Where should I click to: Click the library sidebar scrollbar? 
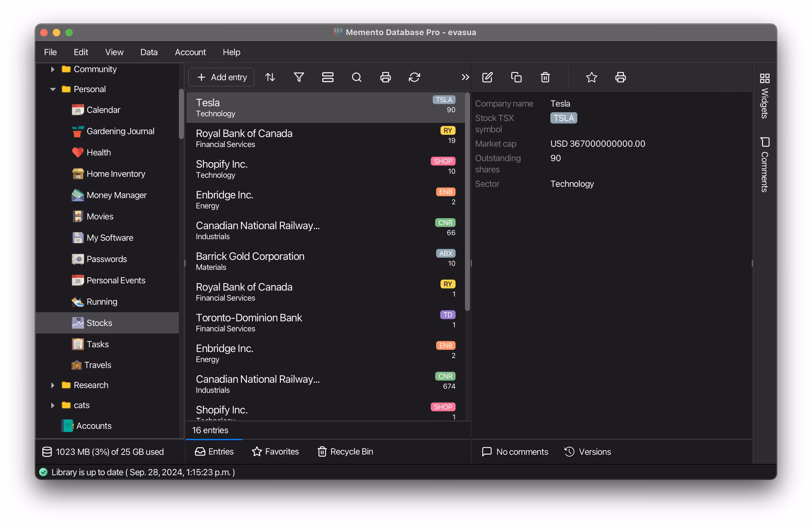[181, 114]
